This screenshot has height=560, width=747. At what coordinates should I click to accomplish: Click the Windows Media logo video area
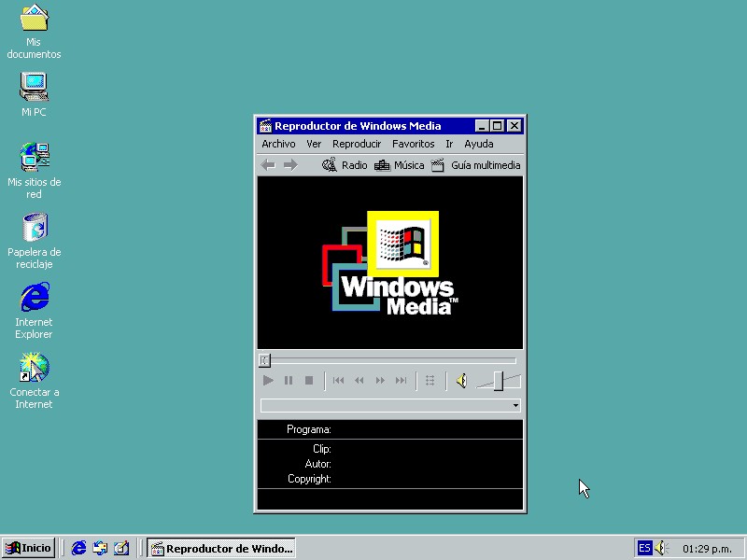coord(390,263)
